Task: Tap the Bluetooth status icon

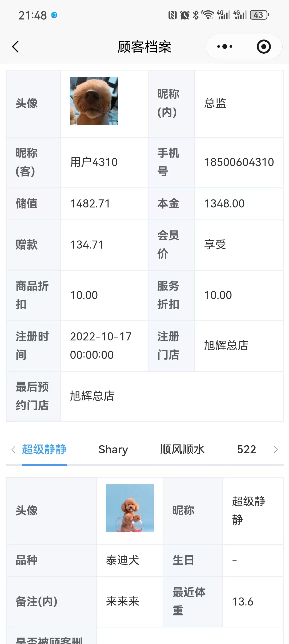Action: pos(196,15)
